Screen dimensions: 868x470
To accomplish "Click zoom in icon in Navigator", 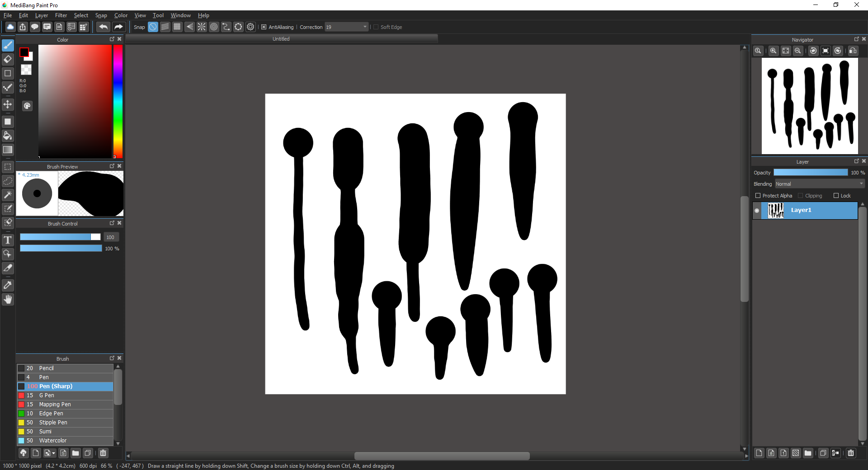I will 774,51.
